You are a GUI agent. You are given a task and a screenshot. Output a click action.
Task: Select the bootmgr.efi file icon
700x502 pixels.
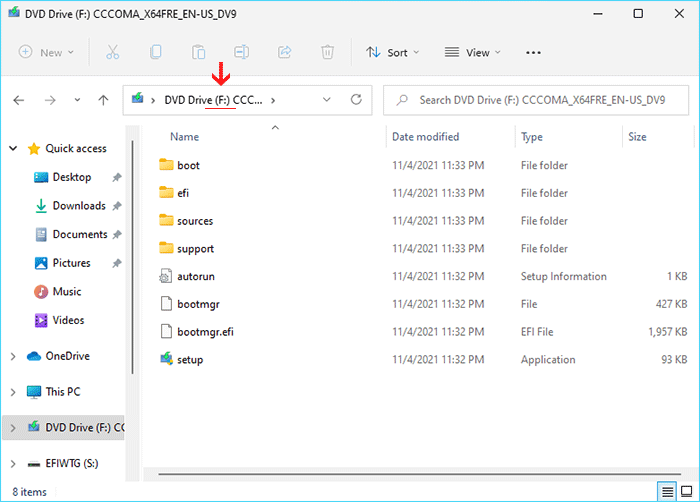click(166, 331)
